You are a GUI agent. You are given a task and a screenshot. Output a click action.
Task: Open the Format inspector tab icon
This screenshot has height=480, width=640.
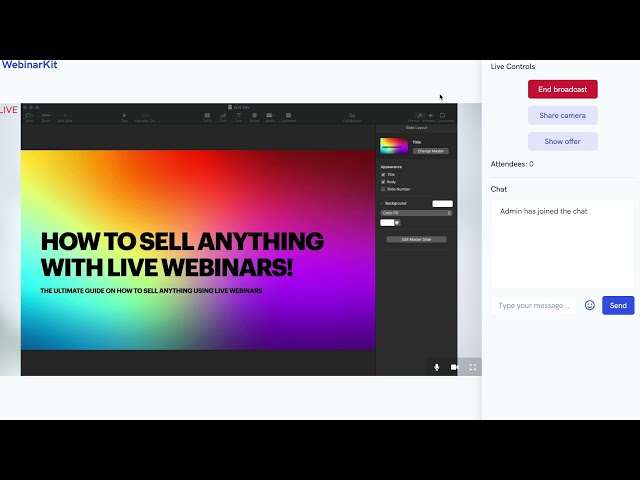(x=419, y=116)
